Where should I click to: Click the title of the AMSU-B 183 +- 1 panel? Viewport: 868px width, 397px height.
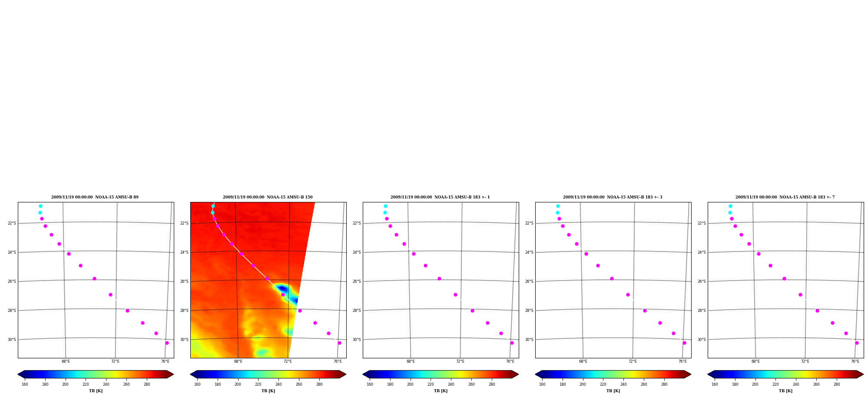[440, 197]
